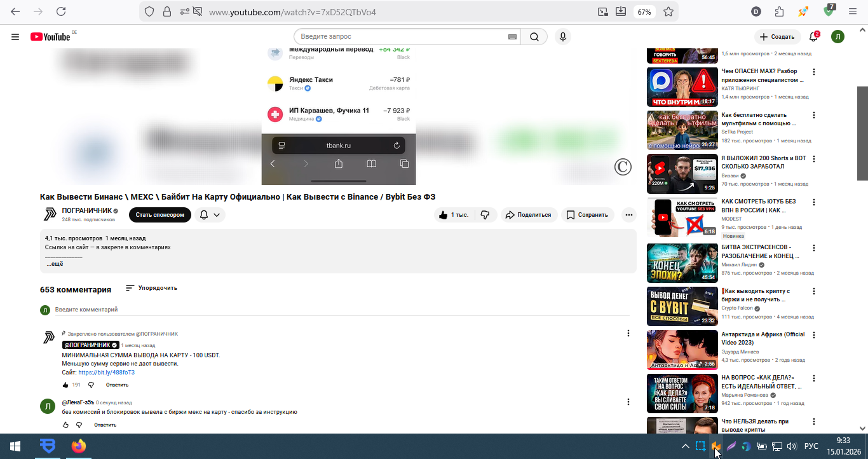Open the Windows Start menu
Image resolution: width=868 pixels, height=459 pixels.
click(x=15, y=446)
